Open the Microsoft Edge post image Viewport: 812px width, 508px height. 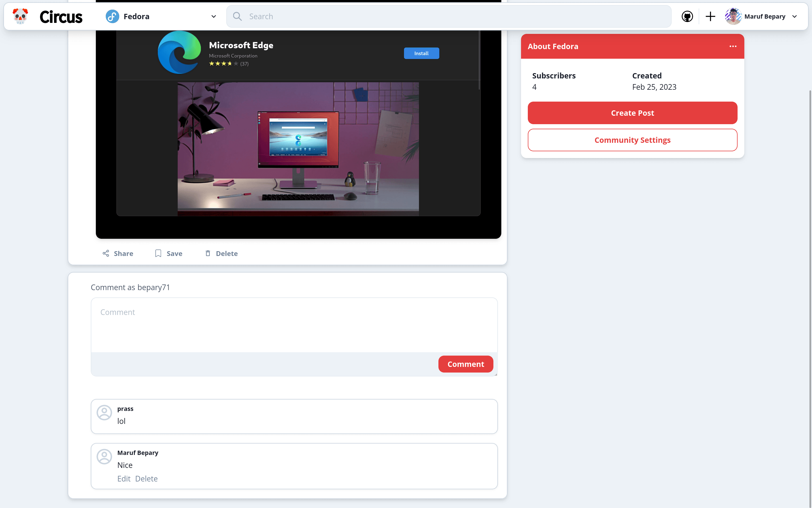pyautogui.click(x=298, y=134)
